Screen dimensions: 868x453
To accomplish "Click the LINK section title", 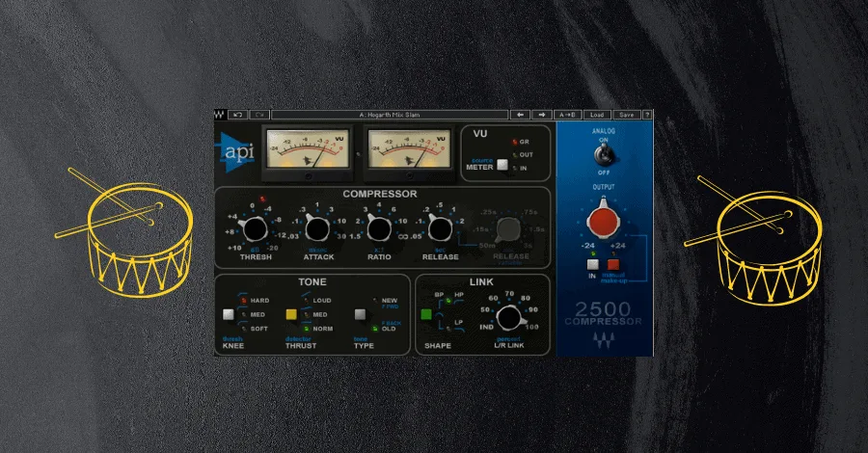I will coord(481,282).
